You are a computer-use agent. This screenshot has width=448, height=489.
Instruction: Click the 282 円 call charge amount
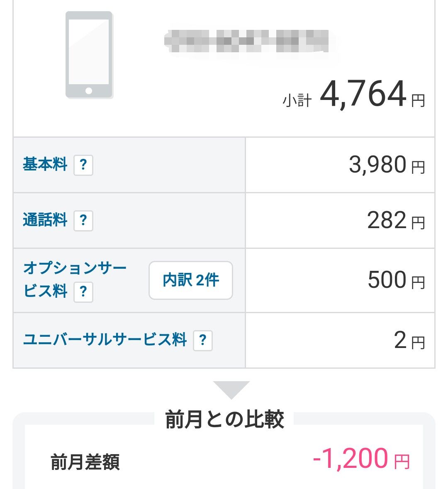click(x=396, y=220)
